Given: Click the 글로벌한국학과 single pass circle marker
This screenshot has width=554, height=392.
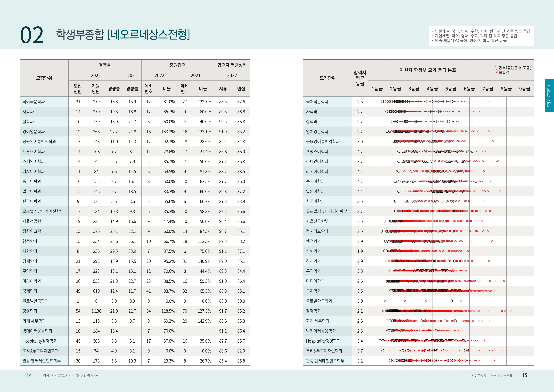Looking at the screenshot, I should [x=451, y=301].
